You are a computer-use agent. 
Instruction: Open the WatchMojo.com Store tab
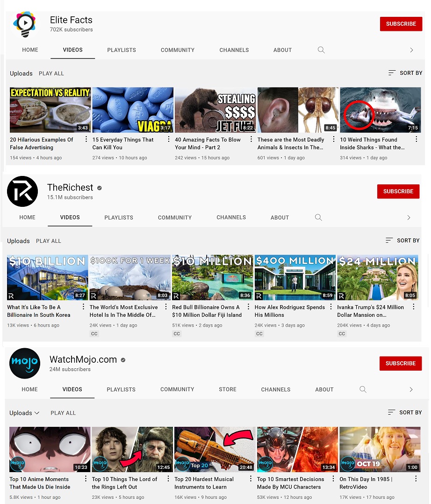[228, 389]
